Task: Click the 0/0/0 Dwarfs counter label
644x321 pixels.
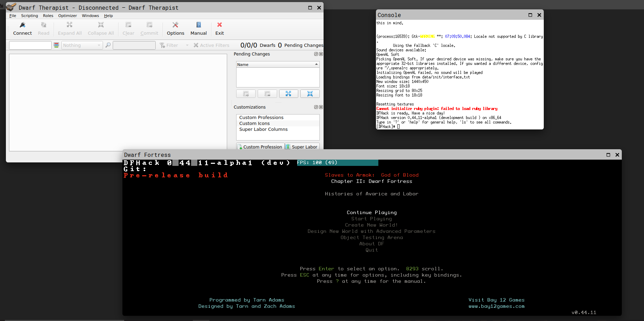Action: (258, 45)
